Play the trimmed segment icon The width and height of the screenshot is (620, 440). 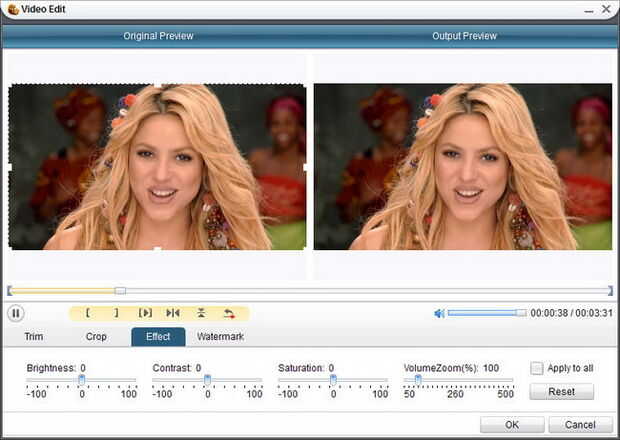(145, 313)
